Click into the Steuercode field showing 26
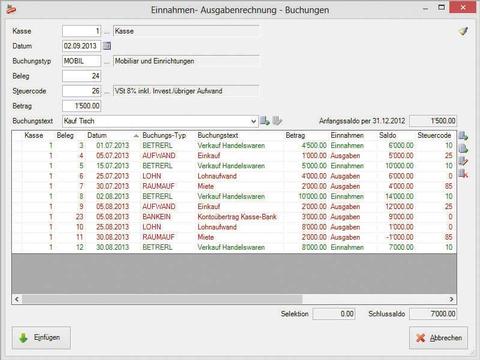The image size is (480, 360). 81,91
